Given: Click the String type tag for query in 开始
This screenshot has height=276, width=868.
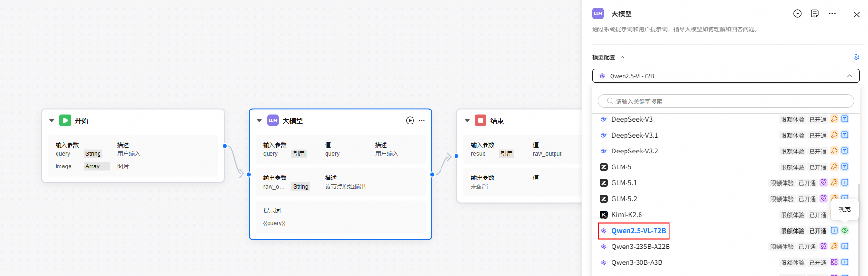Looking at the screenshot, I should (93, 154).
